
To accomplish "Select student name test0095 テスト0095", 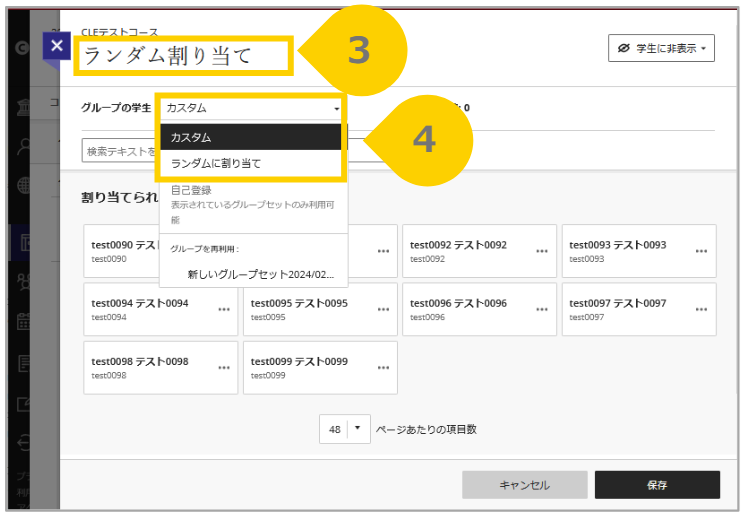I will pyautogui.click(x=299, y=303).
